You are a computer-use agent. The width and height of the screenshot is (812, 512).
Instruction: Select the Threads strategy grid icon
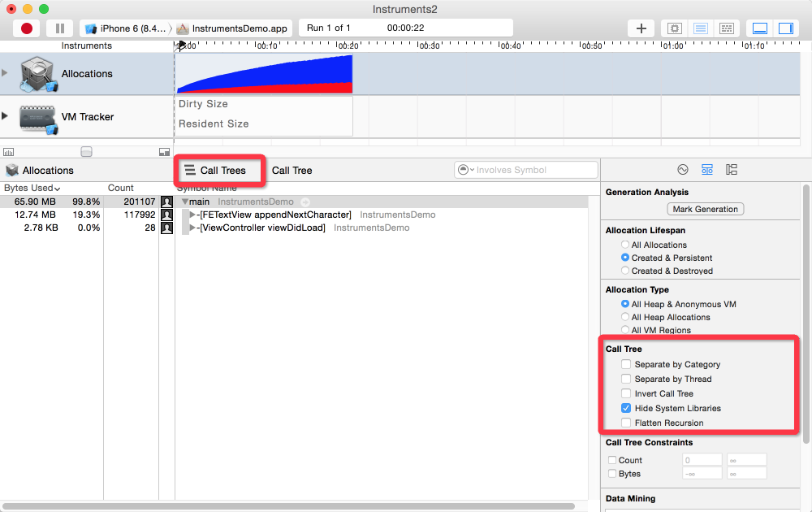pos(727,28)
